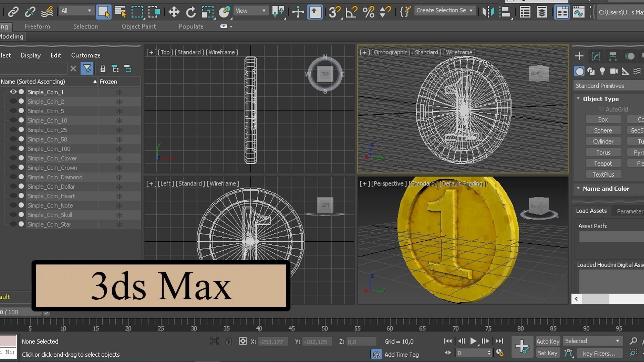Toggle 3D Snaps icon
This screenshot has height=362, width=644.
point(334,12)
